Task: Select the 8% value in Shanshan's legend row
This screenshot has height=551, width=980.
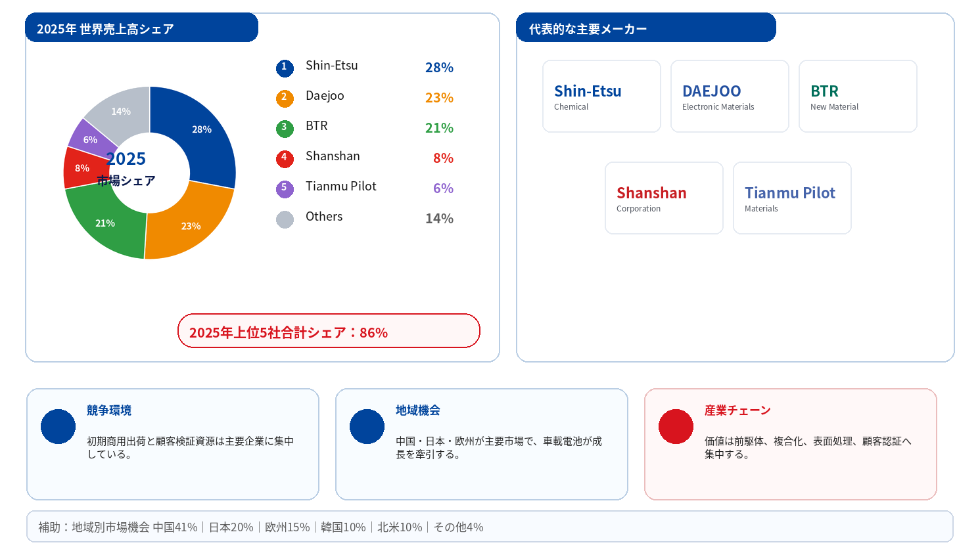Action: 443,158
